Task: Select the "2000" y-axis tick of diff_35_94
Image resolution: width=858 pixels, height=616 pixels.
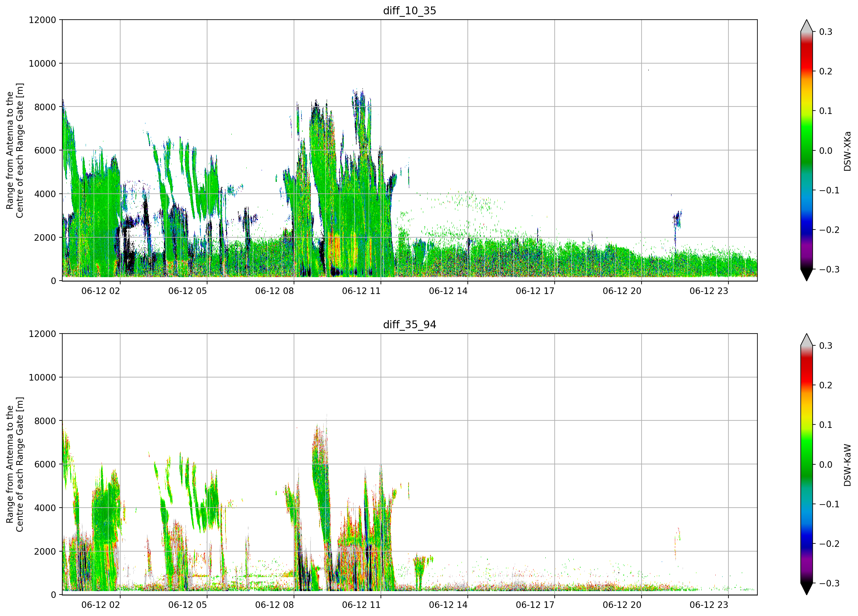Action: 45,552
